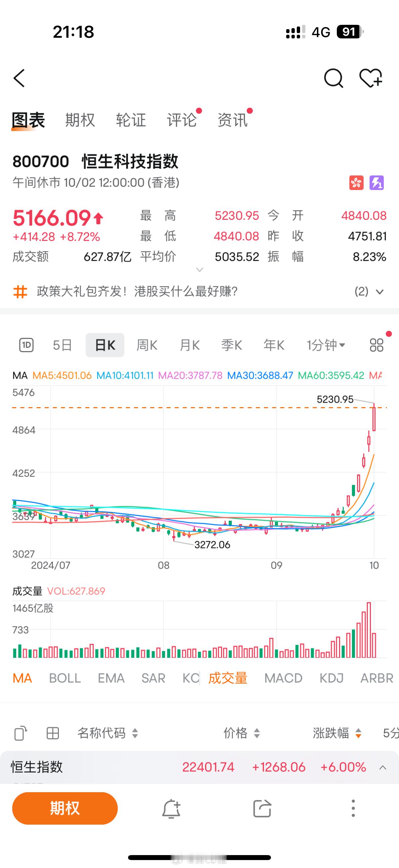Enable the BOLL indicator

coord(65,678)
